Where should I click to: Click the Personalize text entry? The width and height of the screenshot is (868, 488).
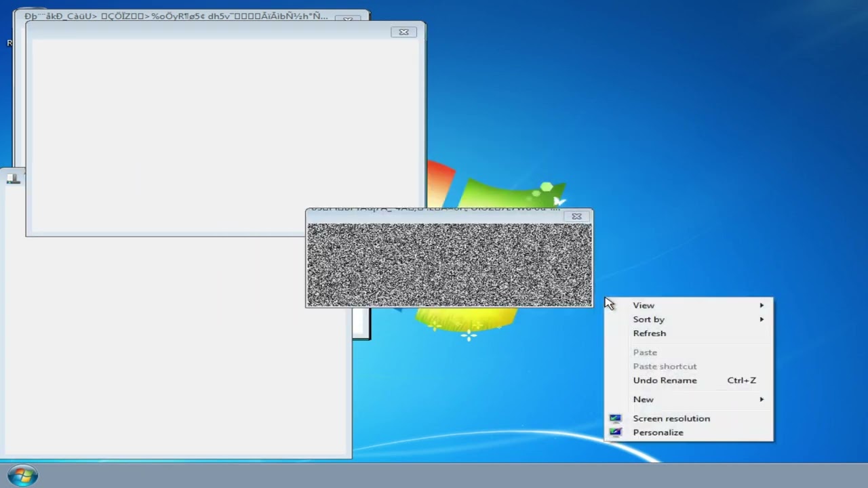pyautogui.click(x=658, y=432)
